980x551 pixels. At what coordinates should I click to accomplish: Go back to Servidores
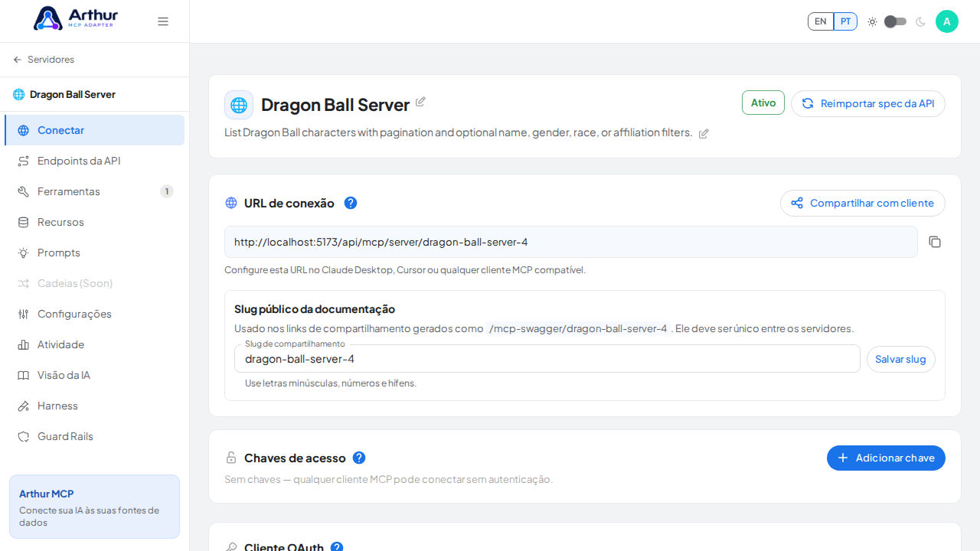(x=44, y=60)
